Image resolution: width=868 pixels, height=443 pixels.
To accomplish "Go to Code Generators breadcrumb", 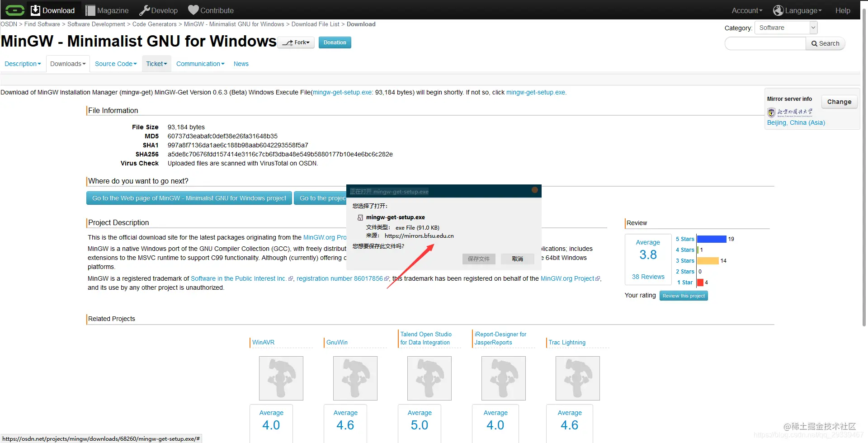I will pos(155,24).
